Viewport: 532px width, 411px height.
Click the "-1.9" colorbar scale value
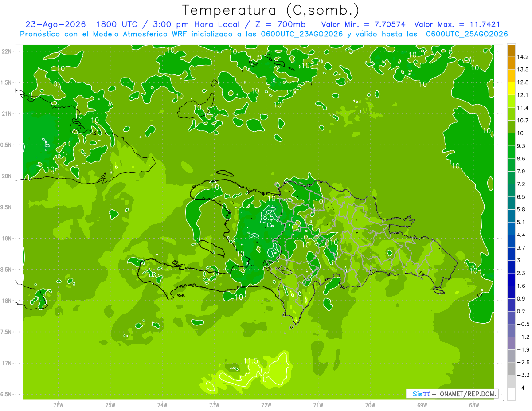click(x=522, y=350)
